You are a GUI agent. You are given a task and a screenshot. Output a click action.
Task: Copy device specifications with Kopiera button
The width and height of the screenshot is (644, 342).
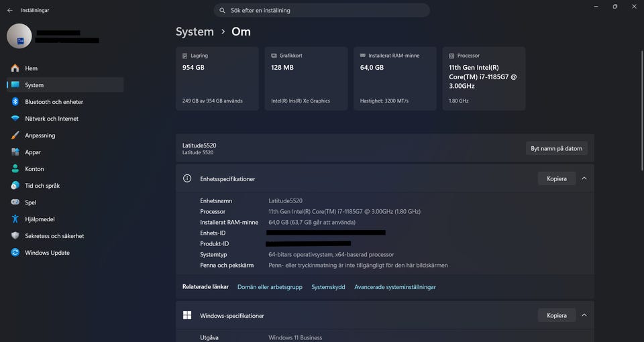coord(556,178)
